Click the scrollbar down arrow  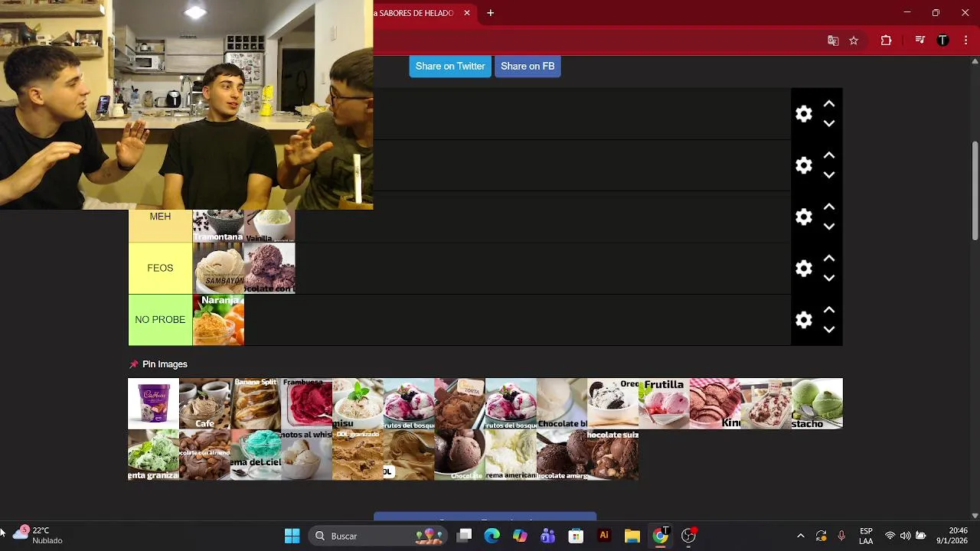click(x=975, y=516)
